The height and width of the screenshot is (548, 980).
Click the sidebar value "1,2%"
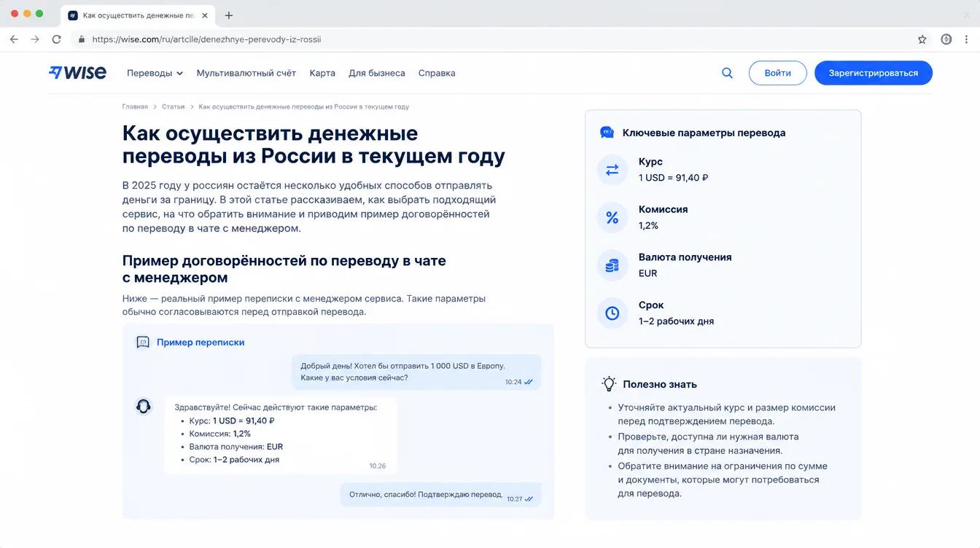648,226
